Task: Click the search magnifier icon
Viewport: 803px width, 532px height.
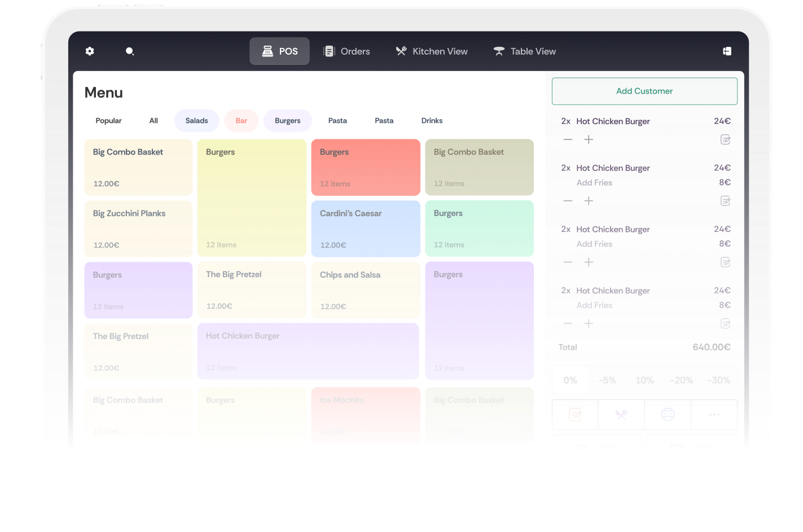Action: (x=130, y=51)
